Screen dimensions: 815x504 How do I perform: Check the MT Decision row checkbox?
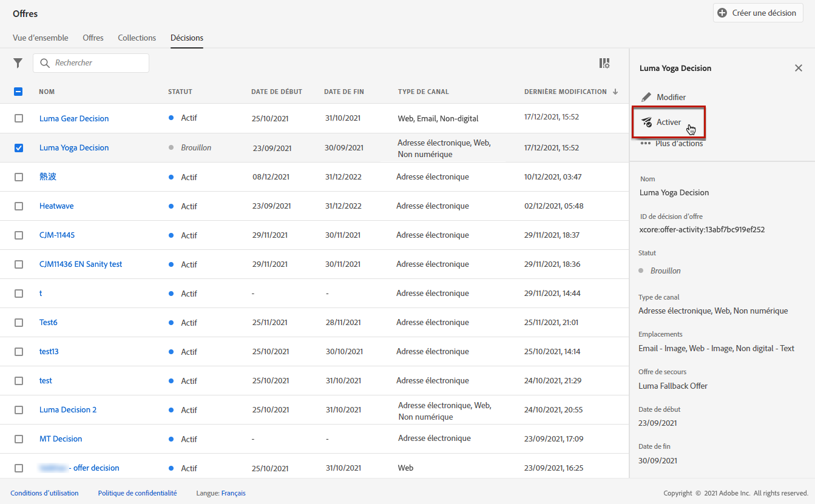[x=19, y=439]
